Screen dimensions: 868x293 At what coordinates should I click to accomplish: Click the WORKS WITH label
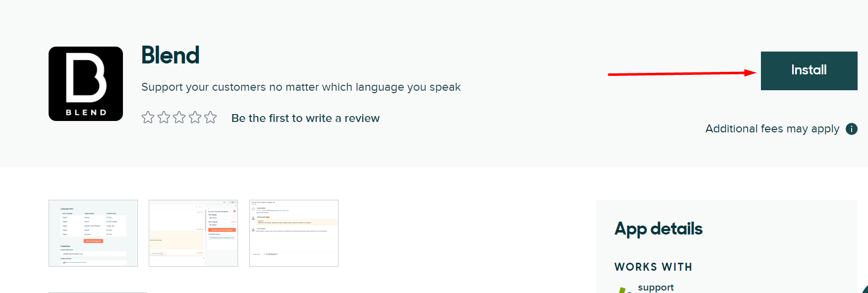(653, 267)
